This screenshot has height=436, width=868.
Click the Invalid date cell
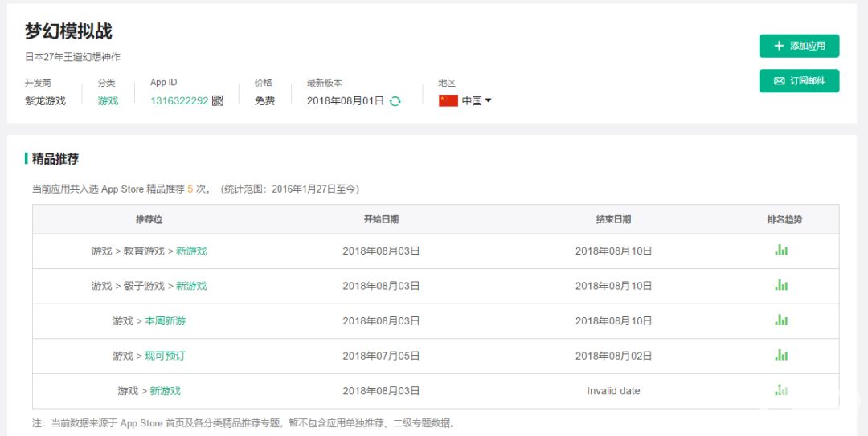click(613, 390)
